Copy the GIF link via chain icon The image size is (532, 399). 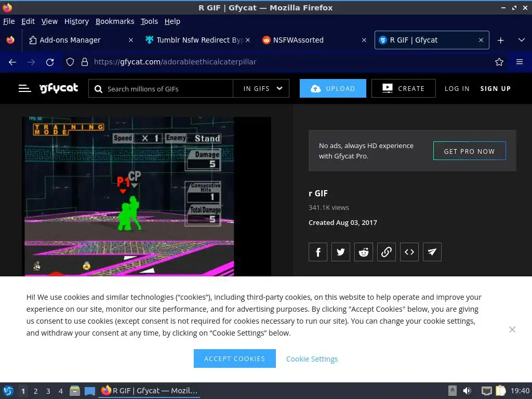[x=387, y=252]
